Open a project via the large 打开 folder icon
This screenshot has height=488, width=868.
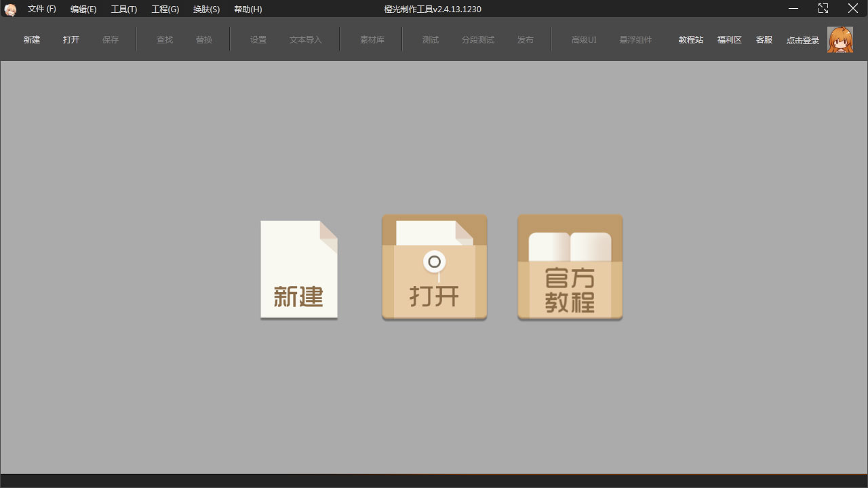pyautogui.click(x=434, y=267)
